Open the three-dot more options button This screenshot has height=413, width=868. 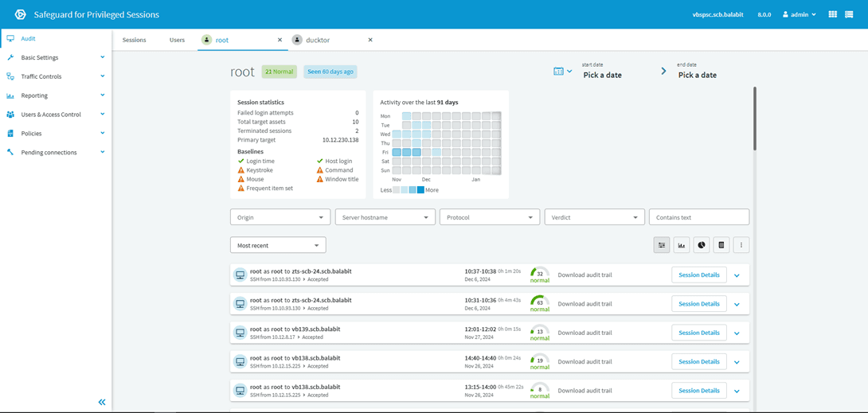tap(741, 245)
